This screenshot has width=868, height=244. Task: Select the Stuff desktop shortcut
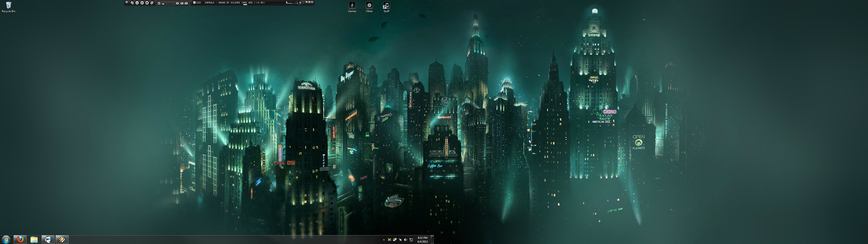pyautogui.click(x=386, y=7)
